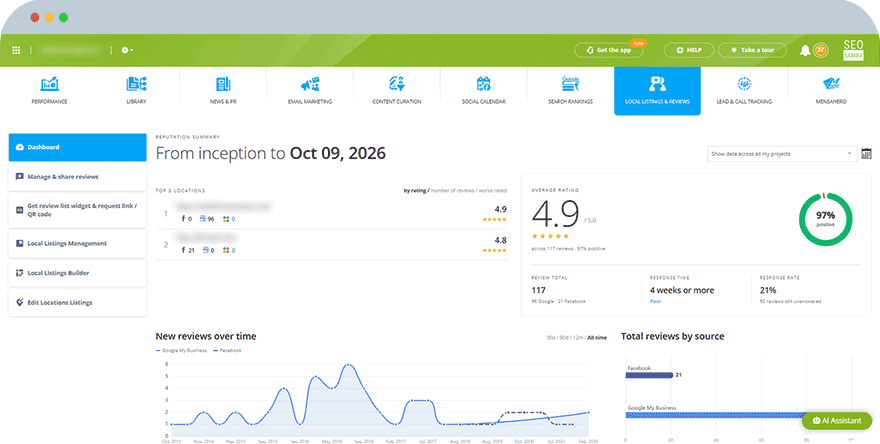
Task: Click Google My Business icon showing 96
Action: (203, 219)
